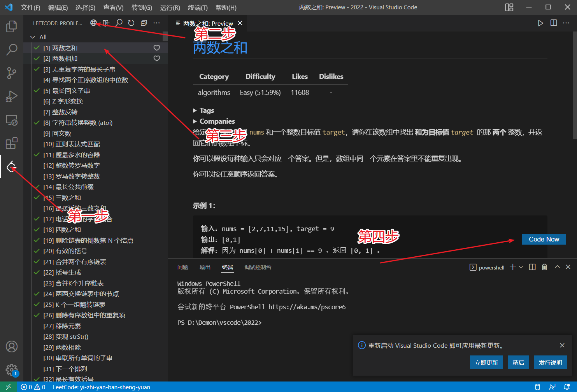
Task: Open the 选择(S) menu
Action: (x=85, y=7)
